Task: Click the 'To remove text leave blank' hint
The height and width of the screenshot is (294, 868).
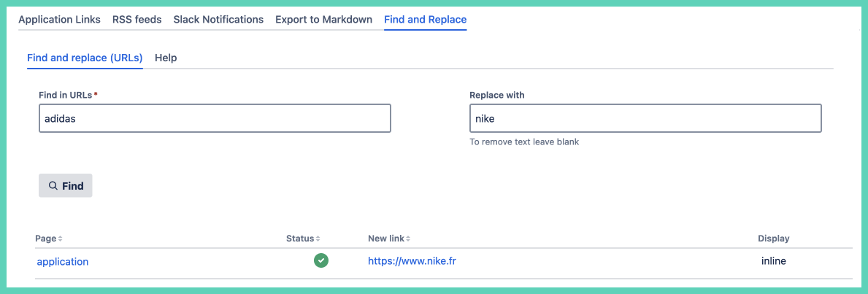Action: pyautogui.click(x=524, y=142)
